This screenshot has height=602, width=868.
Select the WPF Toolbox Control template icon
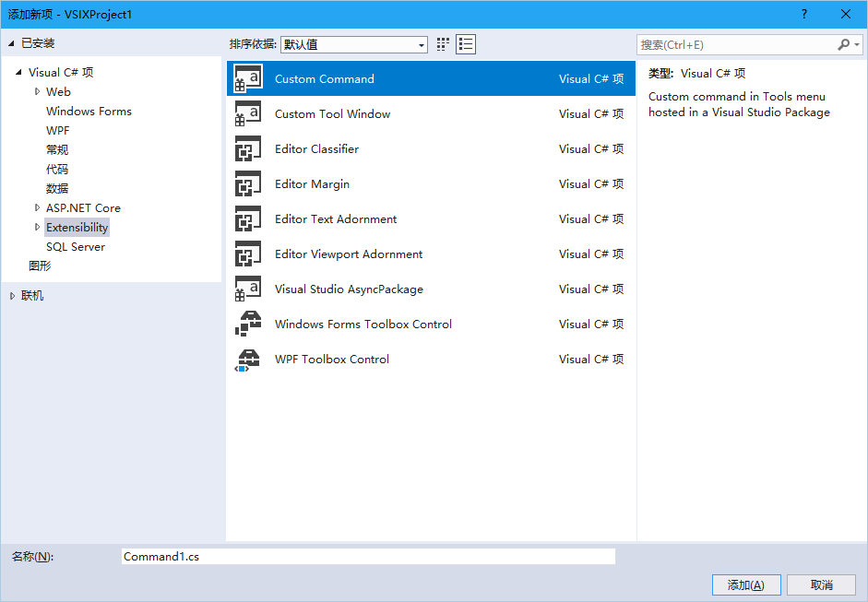[247, 360]
